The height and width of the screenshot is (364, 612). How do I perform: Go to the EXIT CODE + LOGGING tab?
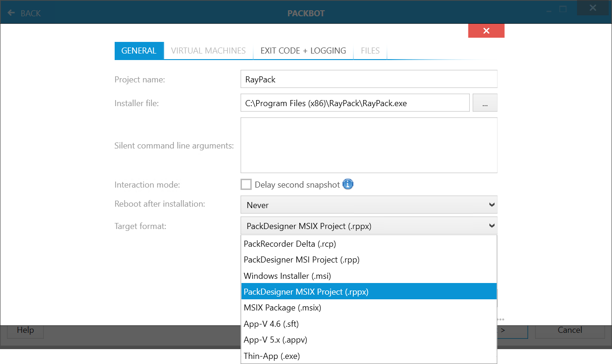point(303,51)
